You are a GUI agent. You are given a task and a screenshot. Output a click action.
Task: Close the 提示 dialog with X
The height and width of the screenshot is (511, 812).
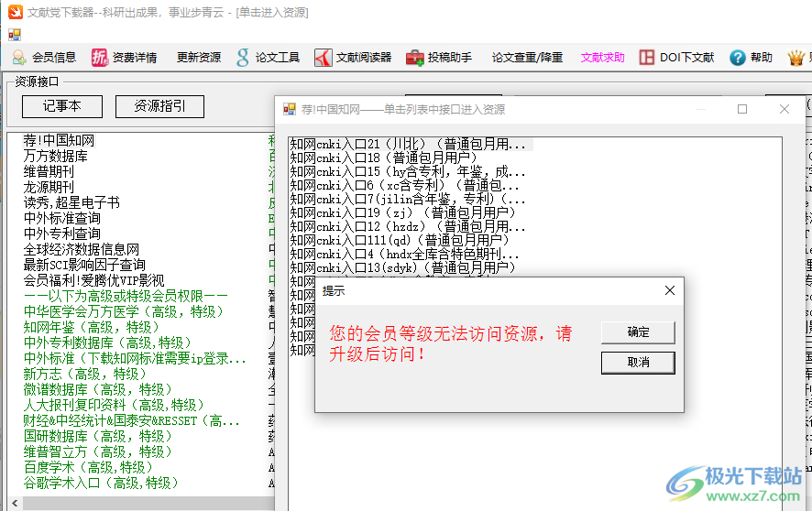[670, 290]
